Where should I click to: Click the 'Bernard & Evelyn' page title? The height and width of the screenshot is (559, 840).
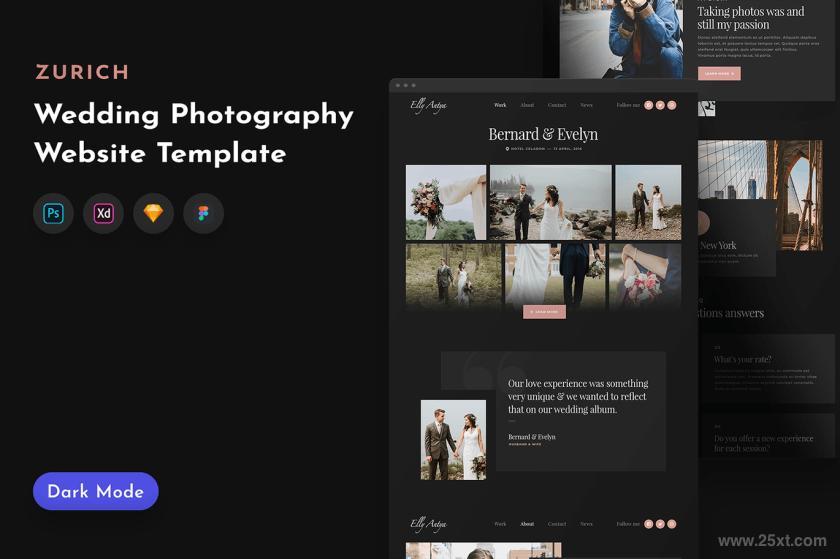click(543, 134)
